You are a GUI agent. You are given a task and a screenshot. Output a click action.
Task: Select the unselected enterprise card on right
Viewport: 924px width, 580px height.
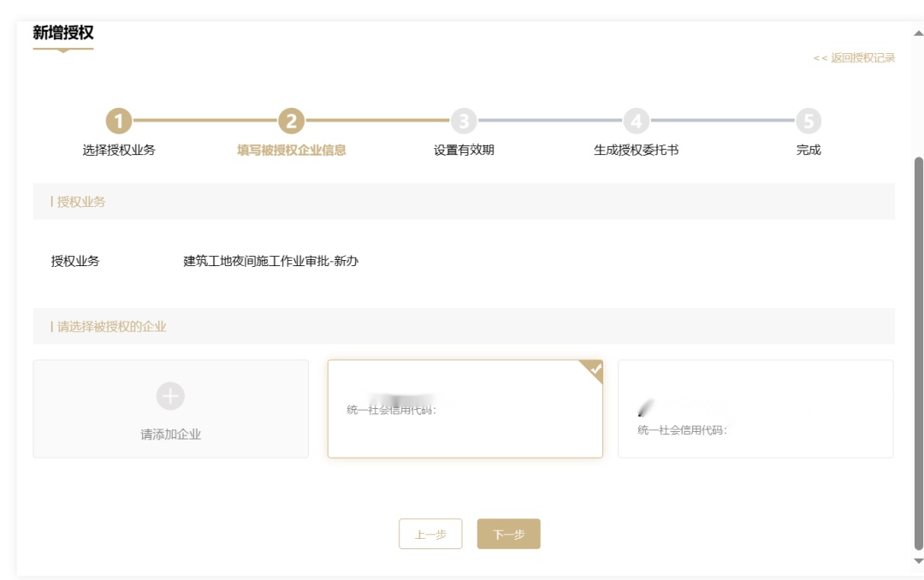click(x=755, y=409)
